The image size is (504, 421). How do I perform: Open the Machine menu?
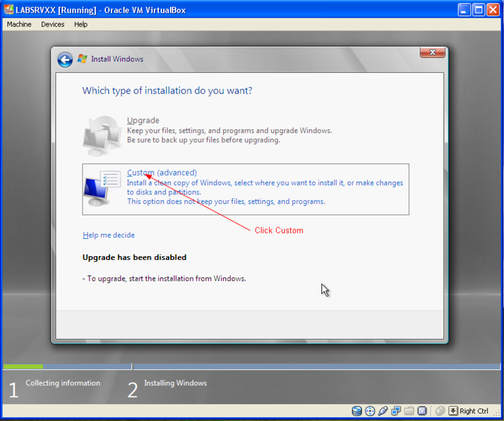[x=20, y=25]
